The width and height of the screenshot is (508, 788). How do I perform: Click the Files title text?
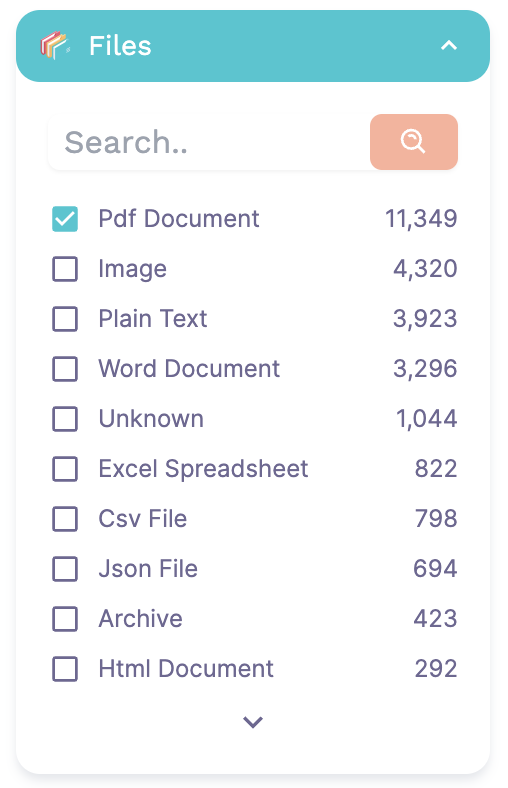[x=120, y=46]
